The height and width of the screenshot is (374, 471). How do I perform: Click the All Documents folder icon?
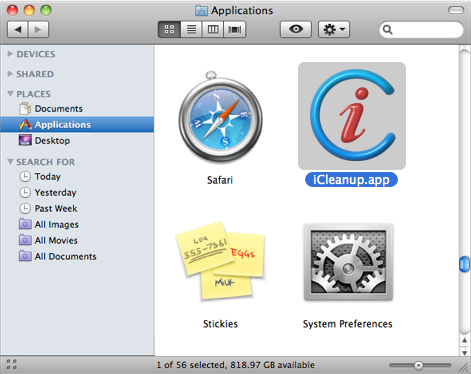pyautogui.click(x=25, y=256)
